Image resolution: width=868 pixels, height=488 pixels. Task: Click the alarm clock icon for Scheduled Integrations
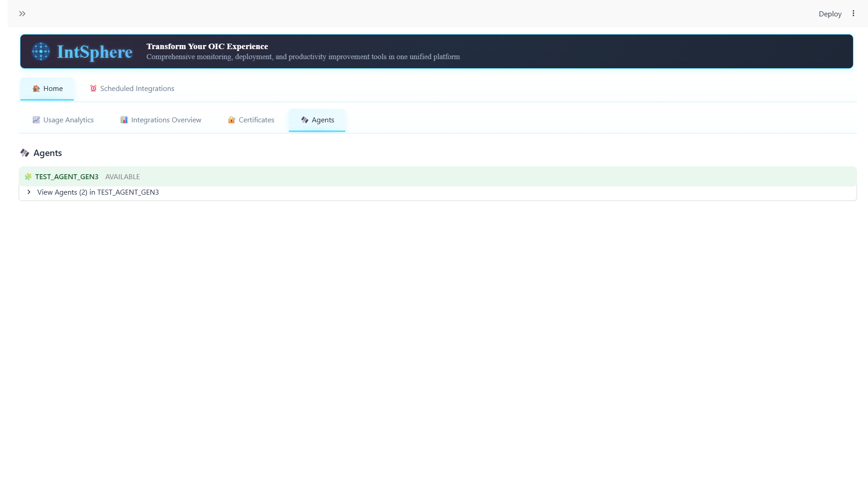(x=93, y=88)
